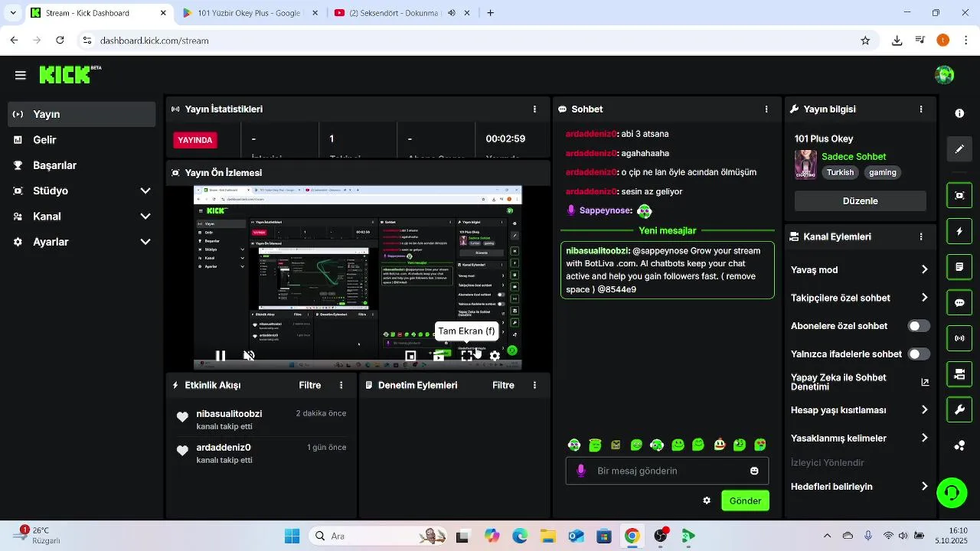Click the green Gönder button
The height and width of the screenshot is (551, 980).
pos(745,500)
